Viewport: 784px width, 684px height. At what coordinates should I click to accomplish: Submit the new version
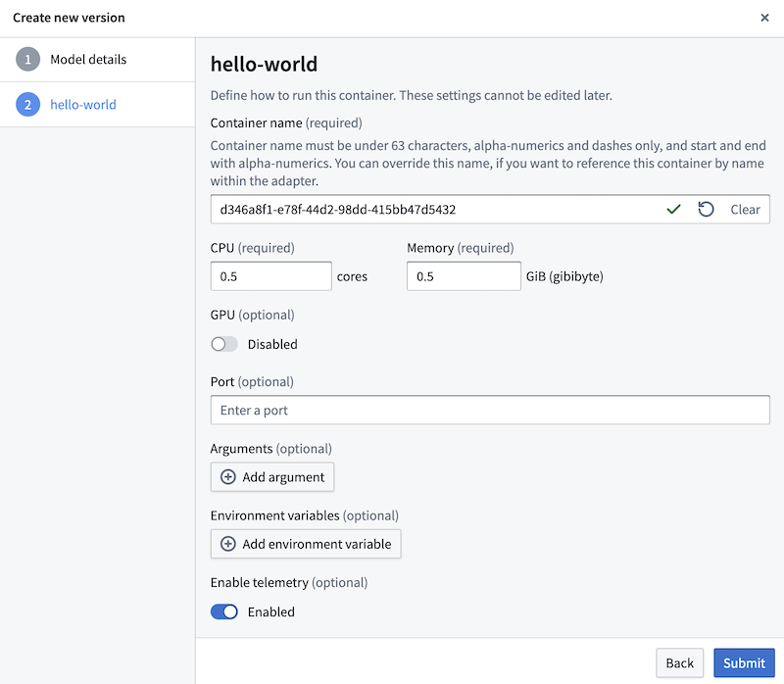tap(744, 663)
